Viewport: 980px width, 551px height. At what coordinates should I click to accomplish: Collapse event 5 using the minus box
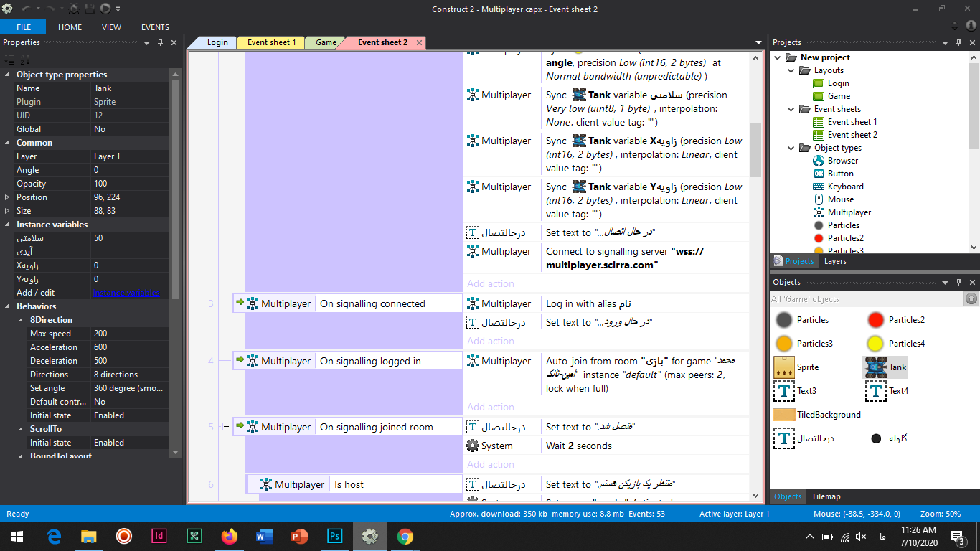pos(226,427)
